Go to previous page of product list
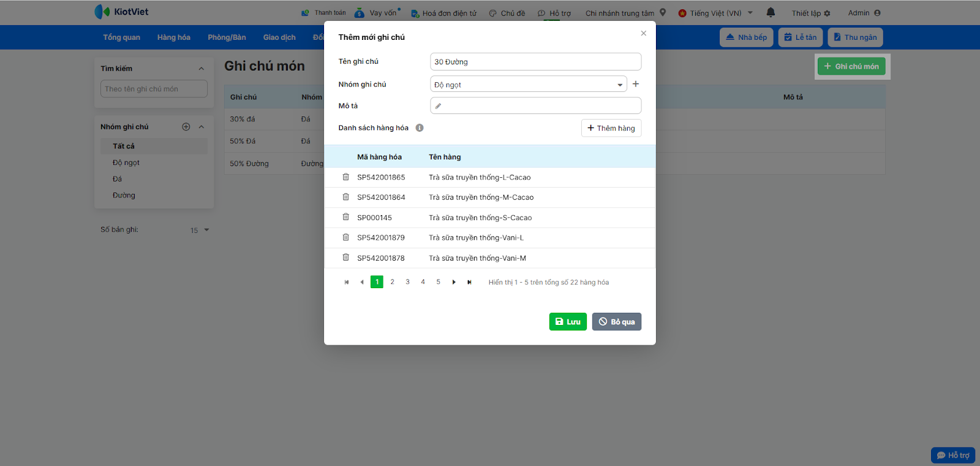This screenshot has height=466, width=980. coord(362,282)
